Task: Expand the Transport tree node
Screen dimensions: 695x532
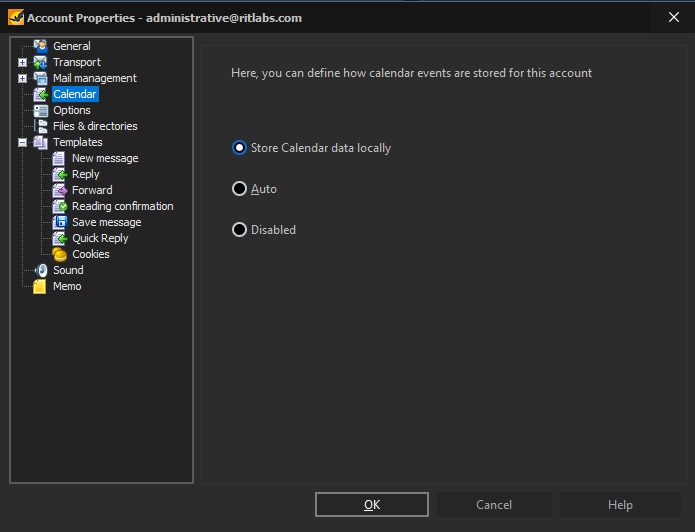Action: point(22,63)
